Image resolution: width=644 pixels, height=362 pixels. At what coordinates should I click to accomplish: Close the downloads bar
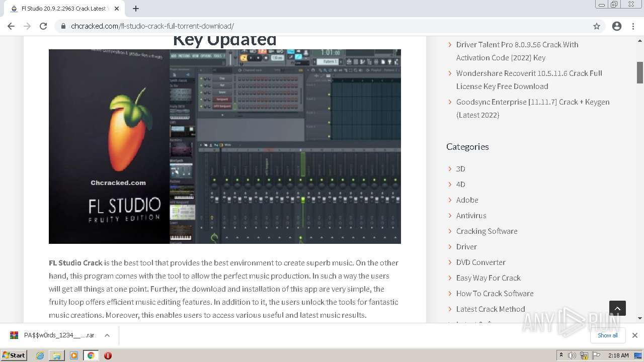click(635, 335)
